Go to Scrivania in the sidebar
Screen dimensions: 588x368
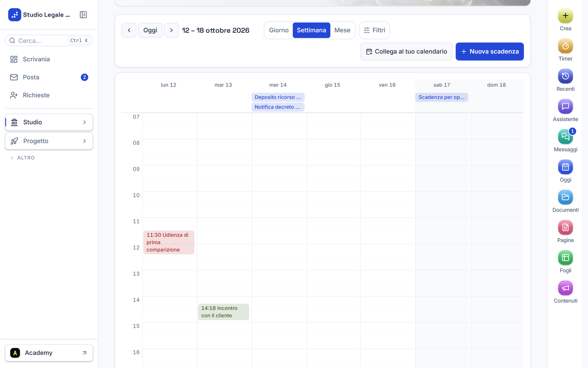pos(49,59)
